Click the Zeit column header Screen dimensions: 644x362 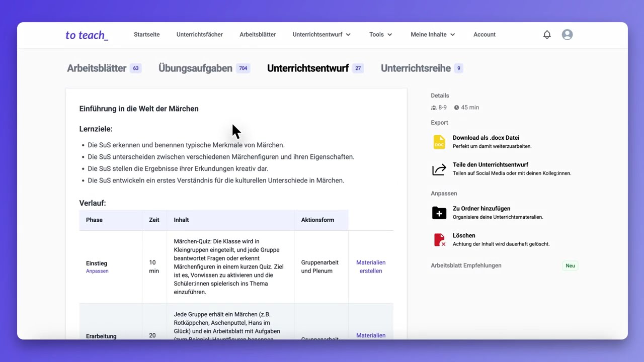point(154,220)
